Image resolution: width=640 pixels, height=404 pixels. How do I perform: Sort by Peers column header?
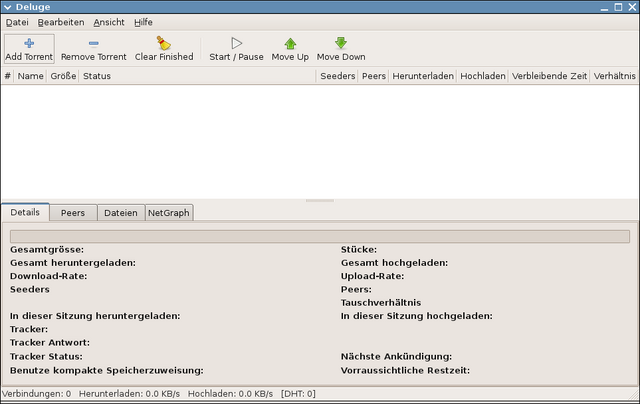point(374,76)
